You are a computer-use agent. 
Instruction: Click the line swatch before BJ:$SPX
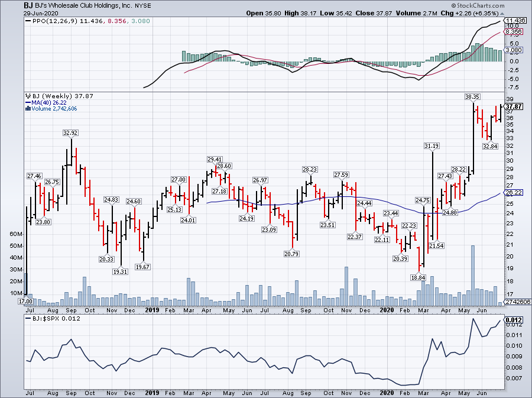[28, 319]
